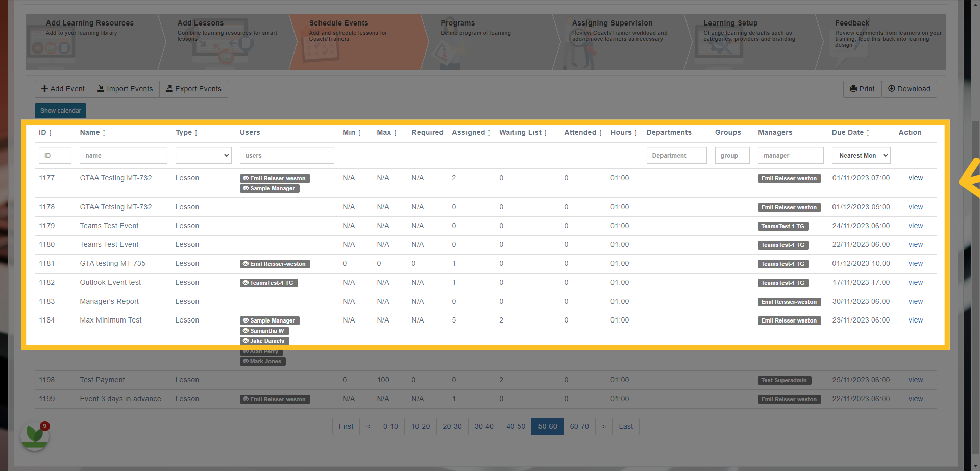Go to page 40-50
This screenshot has width=980, height=471.
pos(516,427)
